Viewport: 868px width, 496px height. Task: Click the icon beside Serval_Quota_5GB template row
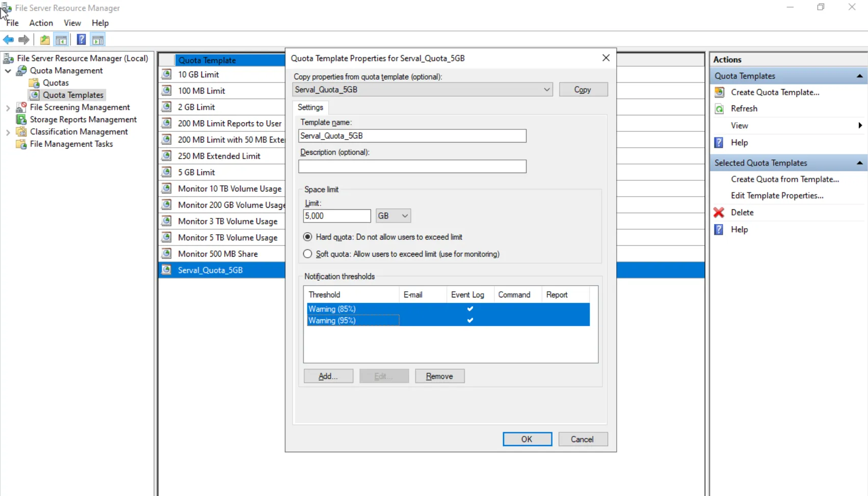[x=167, y=270]
